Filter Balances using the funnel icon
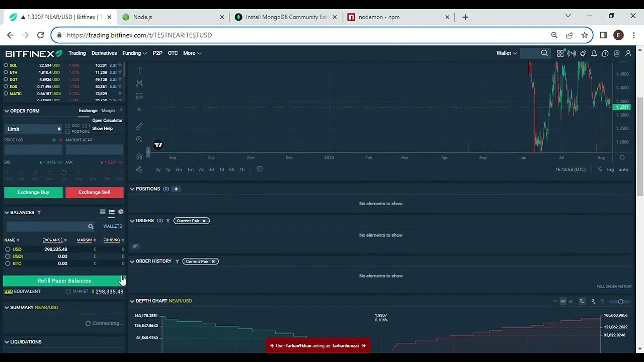The width and height of the screenshot is (644, 362). [39, 213]
